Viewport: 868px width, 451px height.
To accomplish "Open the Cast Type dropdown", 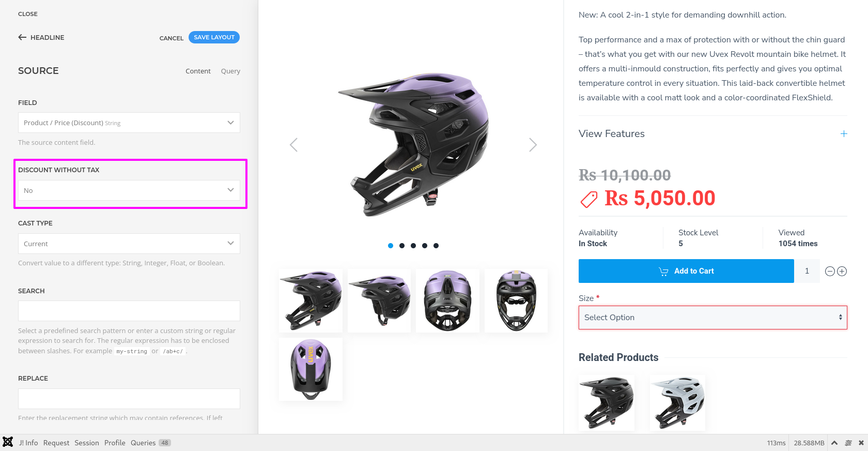I will (x=129, y=244).
